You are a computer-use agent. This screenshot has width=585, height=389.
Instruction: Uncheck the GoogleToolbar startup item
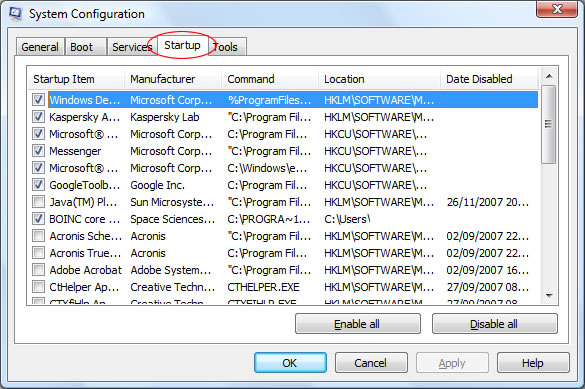(x=38, y=185)
